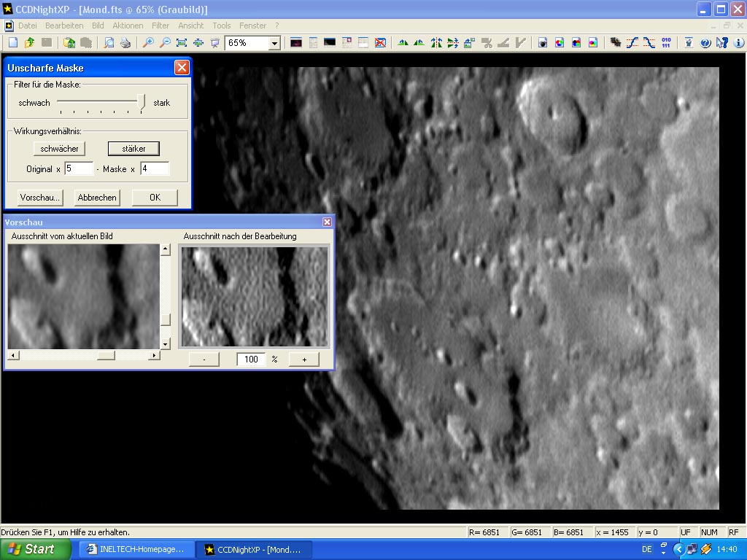Click the dark blob icon before the curves

point(616,43)
